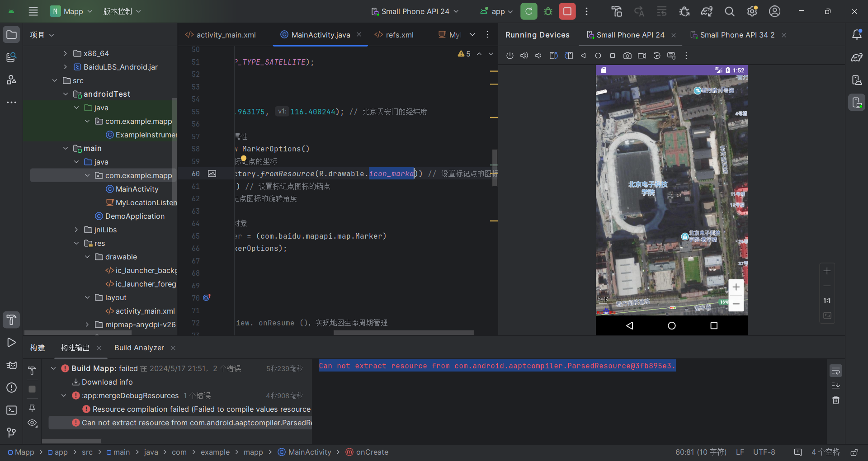The image size is (868, 461).
Task: Collapse the androidTest folder
Action: pyautogui.click(x=65, y=94)
